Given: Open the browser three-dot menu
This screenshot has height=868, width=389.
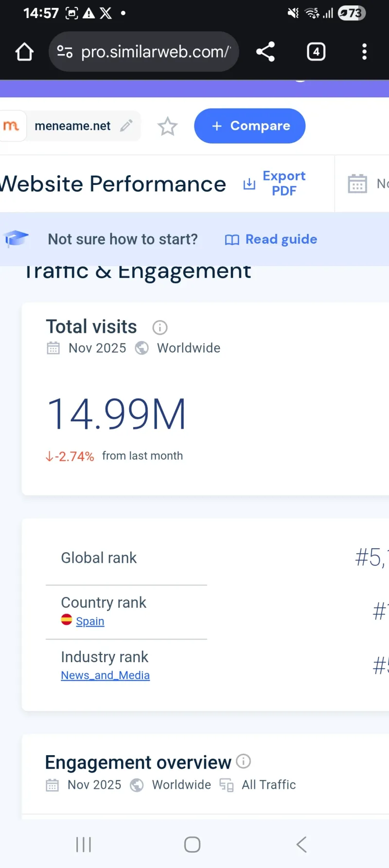Looking at the screenshot, I should click(x=364, y=52).
